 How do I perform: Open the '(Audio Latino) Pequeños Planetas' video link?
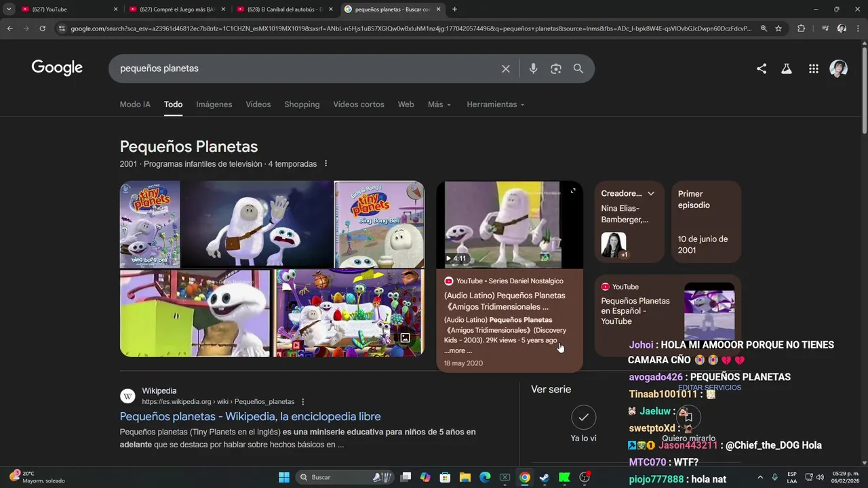pos(505,301)
